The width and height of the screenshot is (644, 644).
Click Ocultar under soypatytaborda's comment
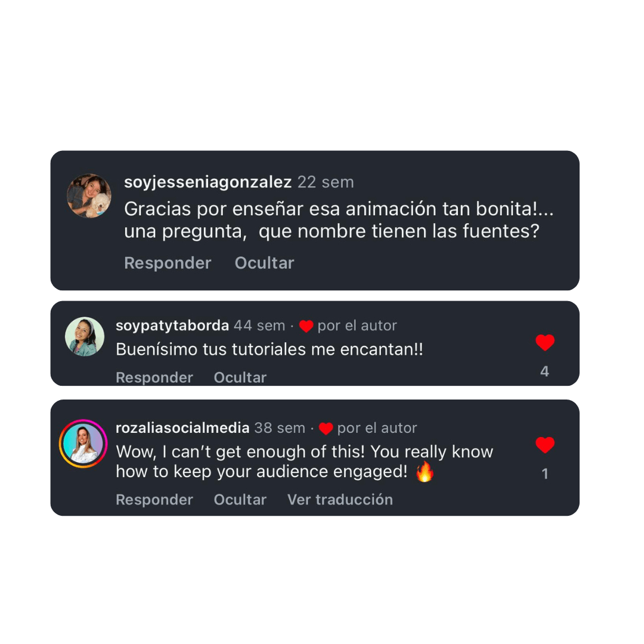tap(240, 377)
